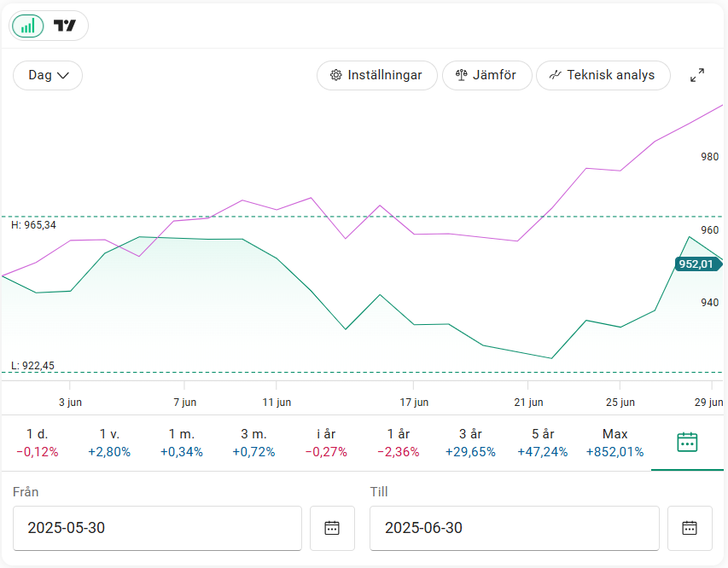Image resolution: width=728 pixels, height=568 pixels.
Task: Expand the chart to fullscreen
Action: click(697, 75)
